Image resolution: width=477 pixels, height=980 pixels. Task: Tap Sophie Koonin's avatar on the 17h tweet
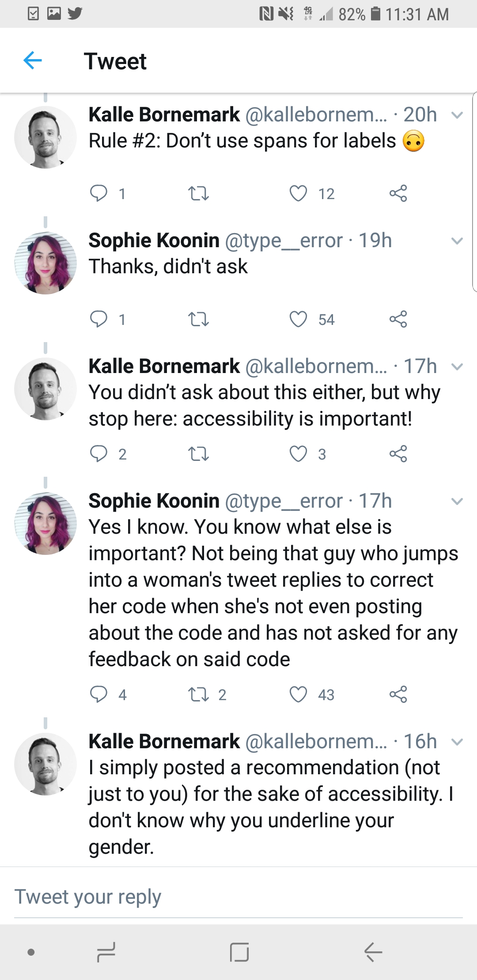(x=45, y=523)
